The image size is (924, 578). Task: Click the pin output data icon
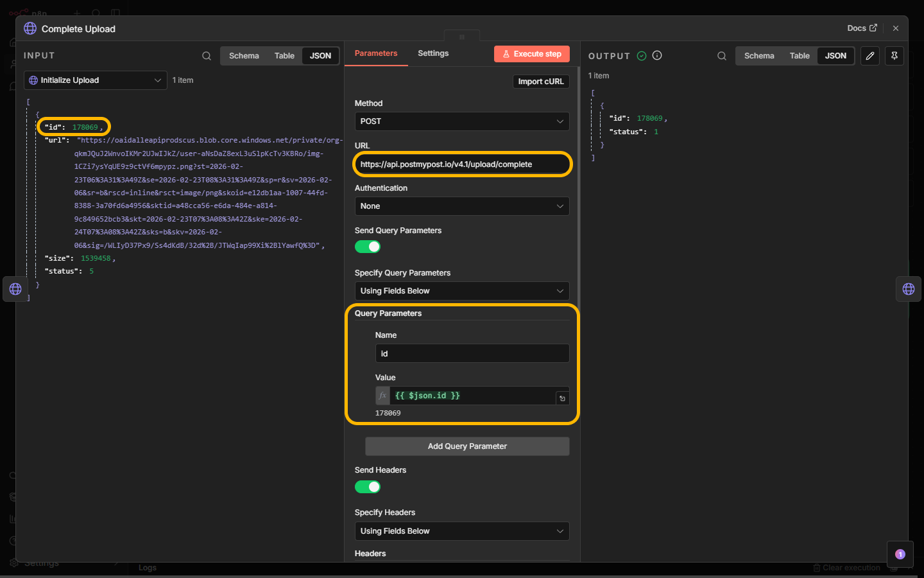(894, 56)
